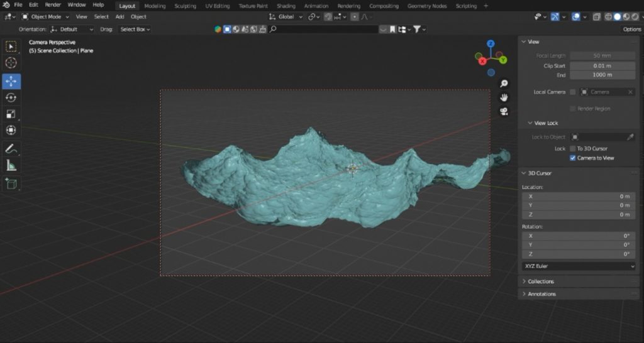Toggle the Local Camera checkbox
Image resolution: width=644 pixels, height=343 pixels.
point(572,92)
